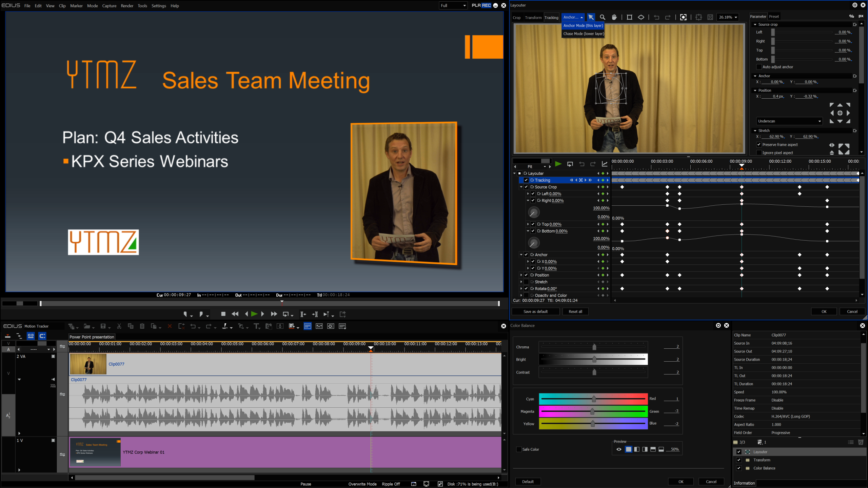The height and width of the screenshot is (488, 868).
Task: Select the Clip0077 video thumbnail in the timeline
Action: (x=88, y=364)
